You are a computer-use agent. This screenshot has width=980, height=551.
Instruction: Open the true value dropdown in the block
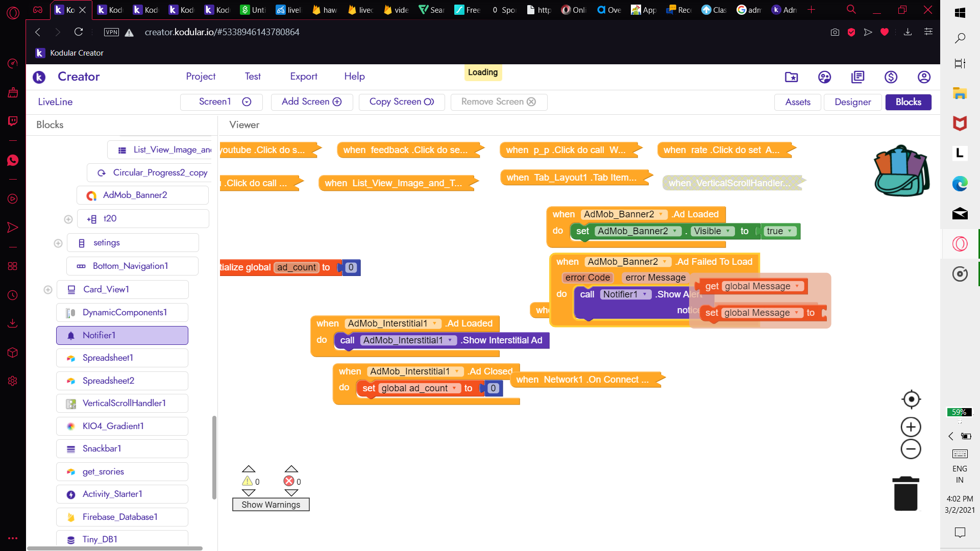tap(790, 231)
